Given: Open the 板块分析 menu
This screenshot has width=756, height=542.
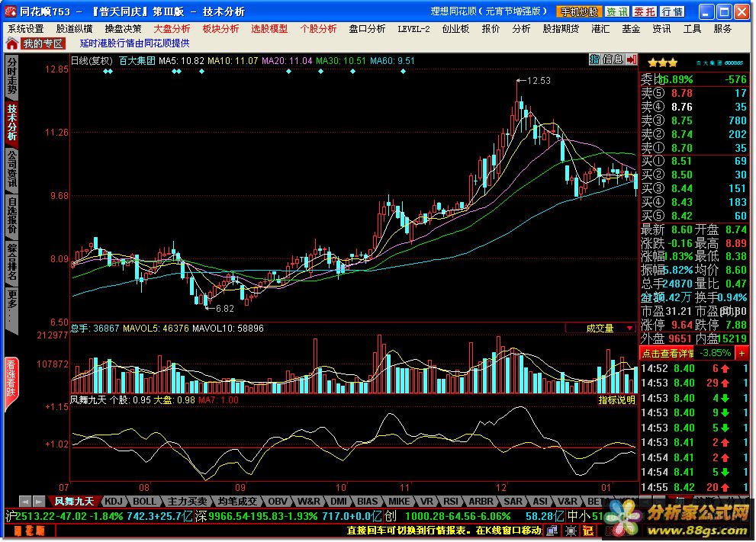Looking at the screenshot, I should coord(220,29).
